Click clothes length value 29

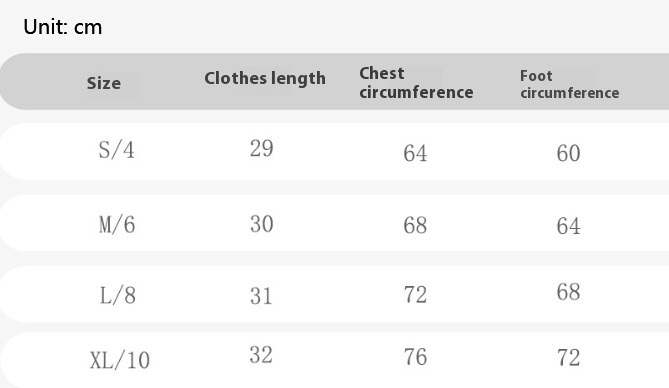pos(262,149)
